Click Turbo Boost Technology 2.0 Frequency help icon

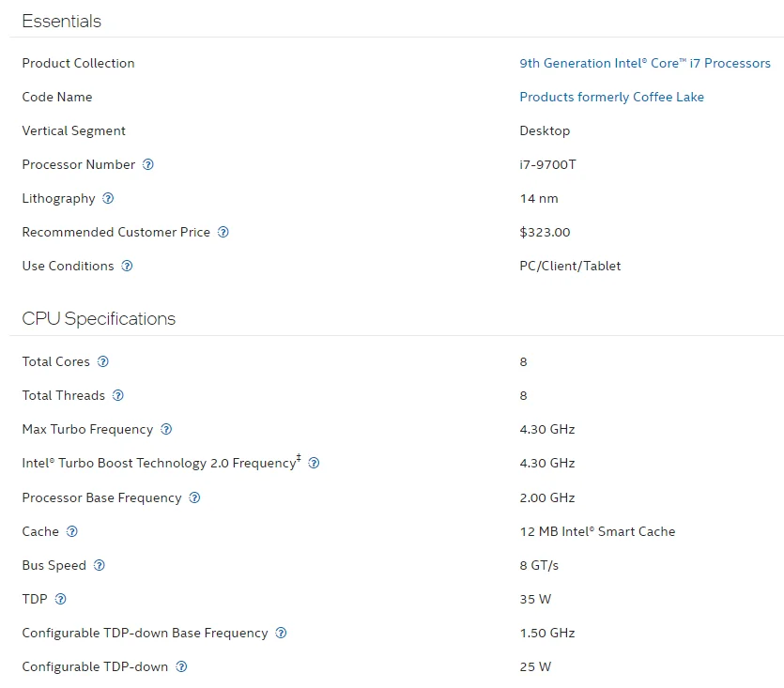pyautogui.click(x=314, y=463)
